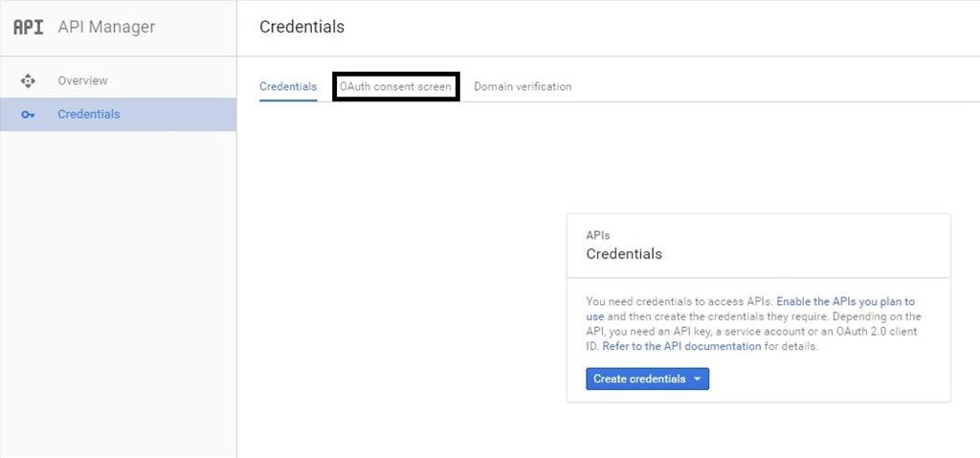Click the API logo icon
The width and height of the screenshot is (980, 458).
[28, 27]
